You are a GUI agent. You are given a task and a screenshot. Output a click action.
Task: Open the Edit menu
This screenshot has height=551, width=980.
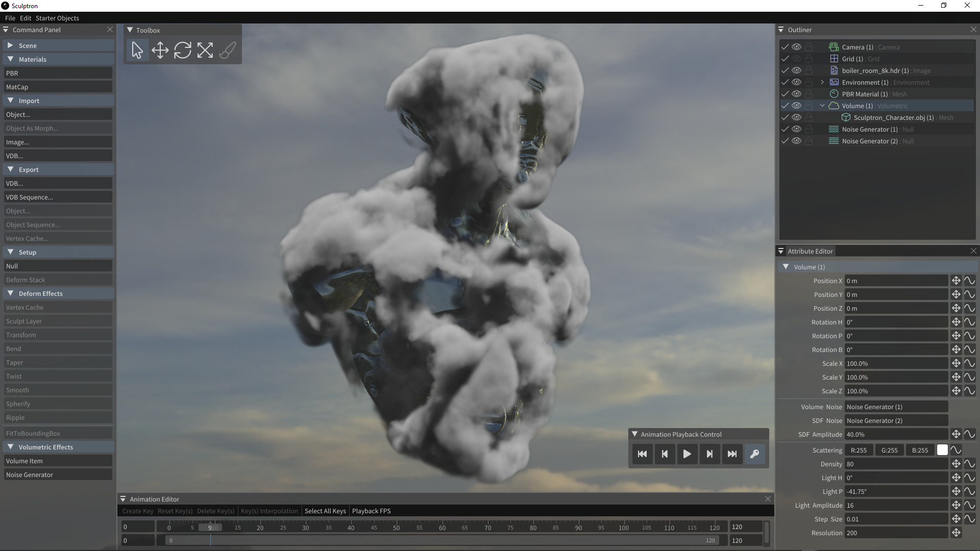(26, 18)
